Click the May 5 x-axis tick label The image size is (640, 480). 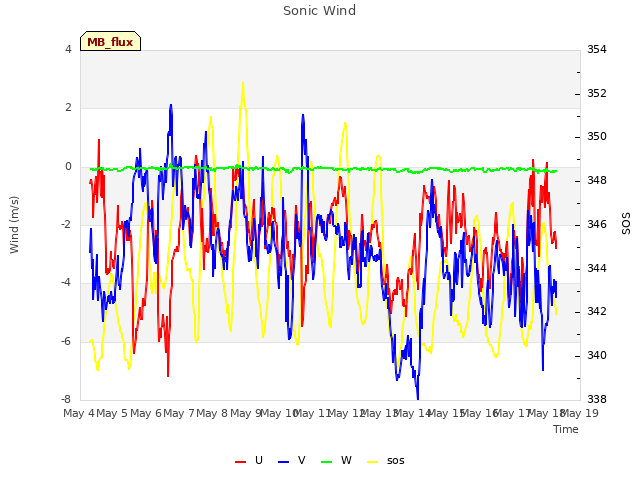point(112,413)
